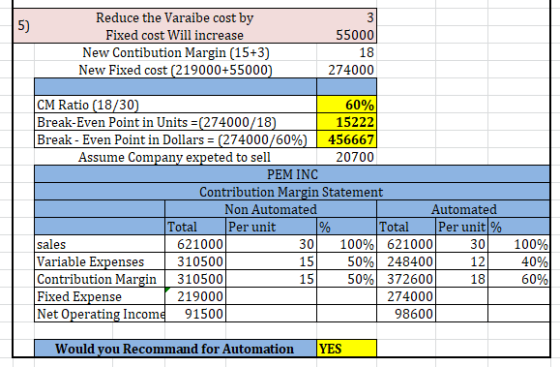Click Automated variable expenses 248400
560x367 pixels.
pyautogui.click(x=406, y=262)
